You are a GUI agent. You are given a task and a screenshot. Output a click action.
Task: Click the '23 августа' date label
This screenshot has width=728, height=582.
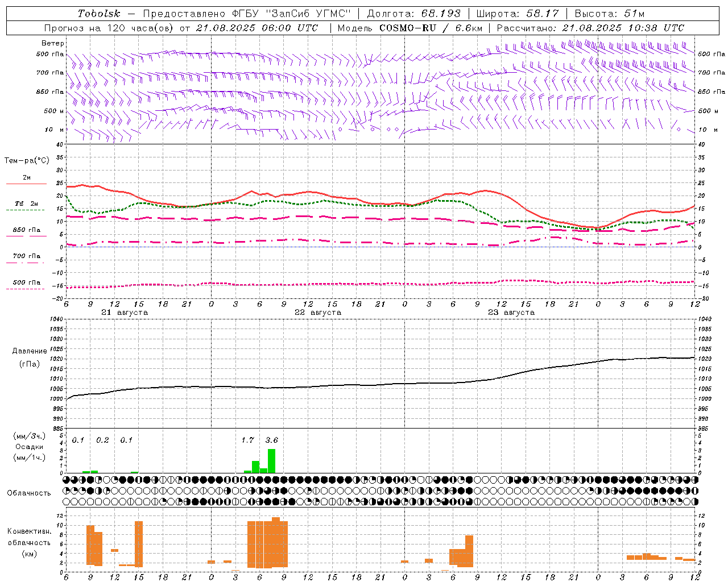[x=511, y=313]
